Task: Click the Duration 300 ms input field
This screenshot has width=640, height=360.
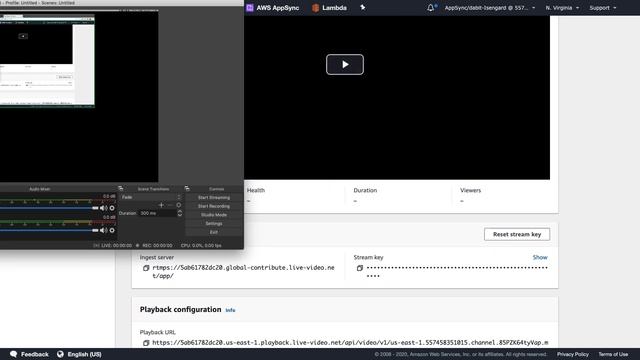Action: pos(158,213)
